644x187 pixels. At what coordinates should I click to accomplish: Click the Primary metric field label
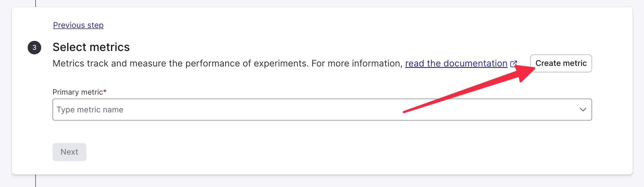pyautogui.click(x=78, y=92)
